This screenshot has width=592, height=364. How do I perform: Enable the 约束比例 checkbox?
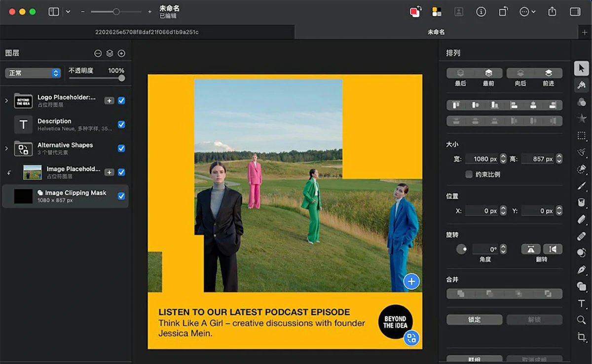point(469,174)
